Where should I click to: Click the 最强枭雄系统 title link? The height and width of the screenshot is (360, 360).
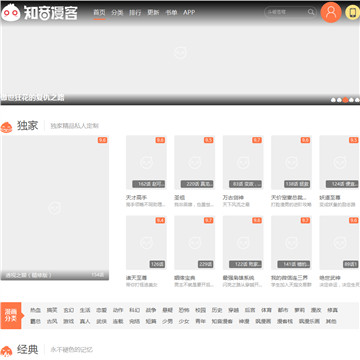[238, 278]
